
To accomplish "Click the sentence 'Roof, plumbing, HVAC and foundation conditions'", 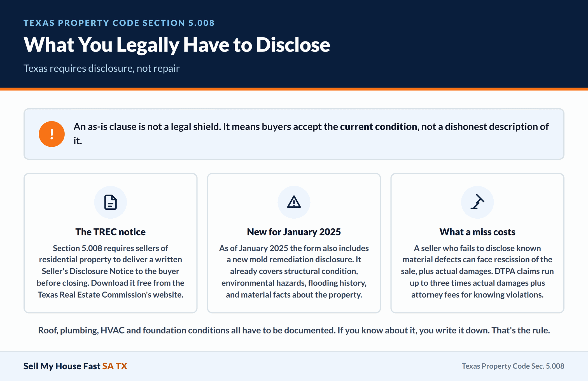I will click(x=294, y=330).
